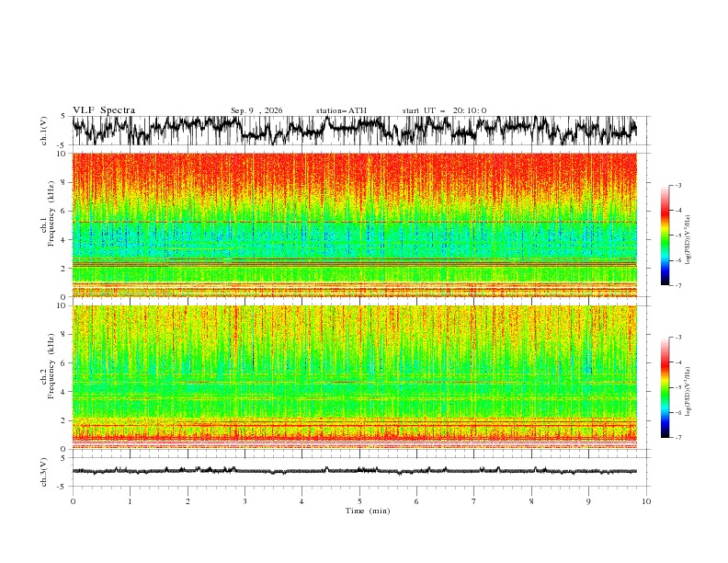The height and width of the screenshot is (563, 728).
Task: Click the 9 minute tick label
Action: tap(589, 501)
